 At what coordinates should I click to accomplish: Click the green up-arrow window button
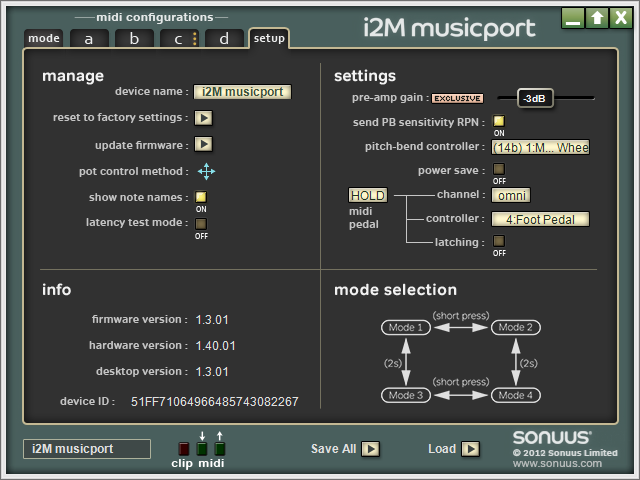tap(597, 18)
